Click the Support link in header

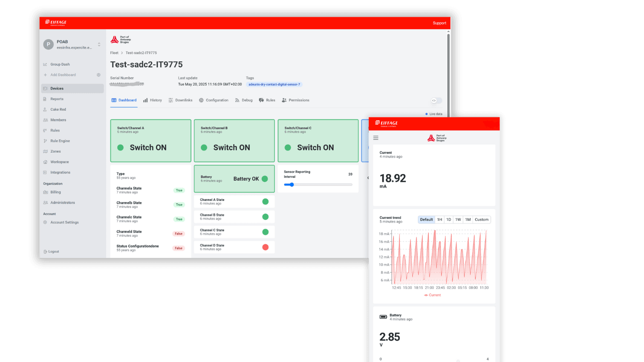click(439, 23)
